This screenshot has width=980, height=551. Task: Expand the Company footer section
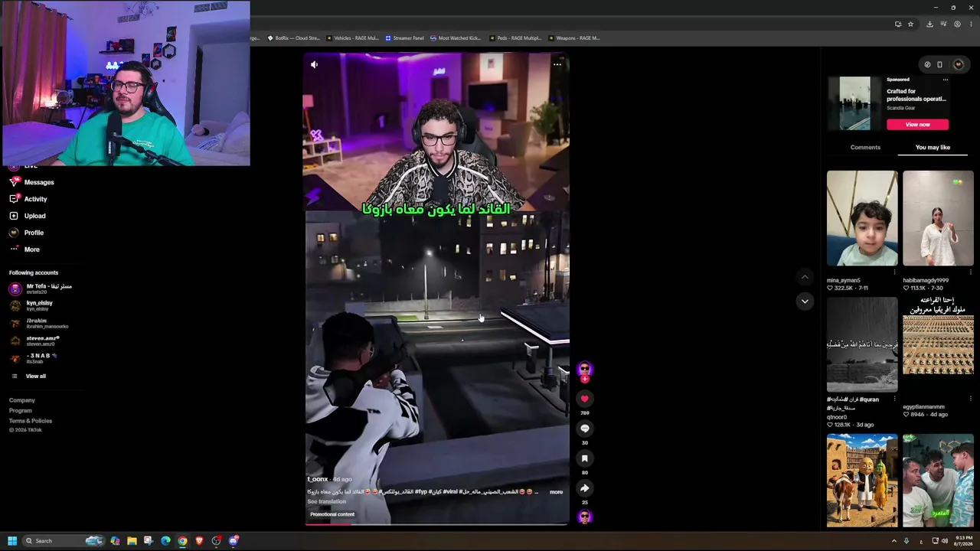(22, 400)
